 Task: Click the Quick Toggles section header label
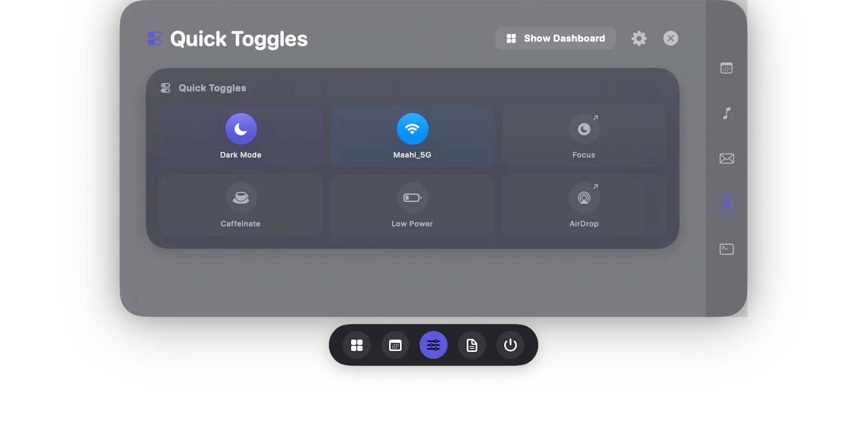[x=212, y=88]
